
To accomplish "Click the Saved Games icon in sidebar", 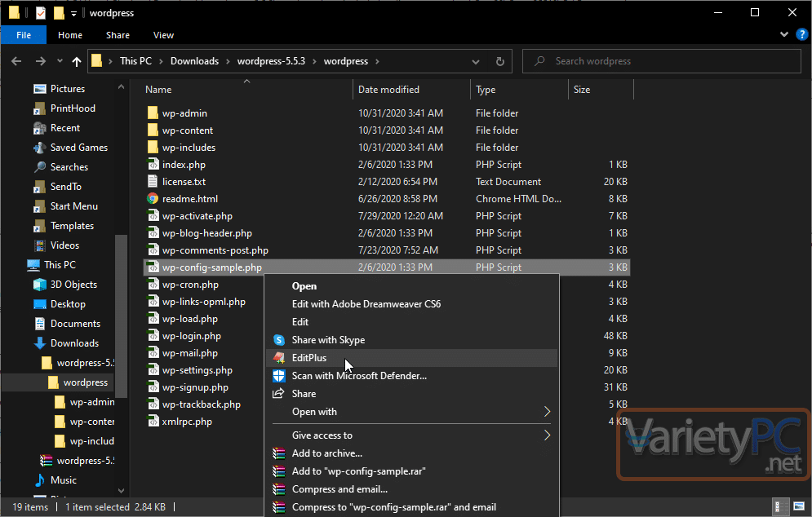I will coord(40,148).
